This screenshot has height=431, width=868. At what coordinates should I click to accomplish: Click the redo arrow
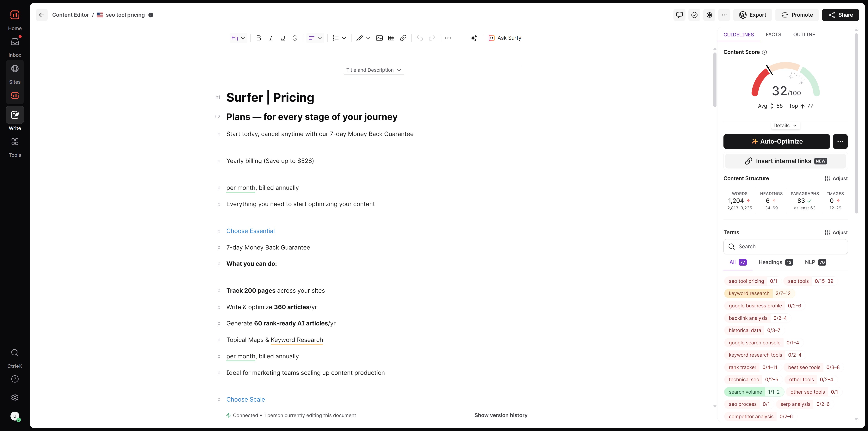(x=432, y=38)
